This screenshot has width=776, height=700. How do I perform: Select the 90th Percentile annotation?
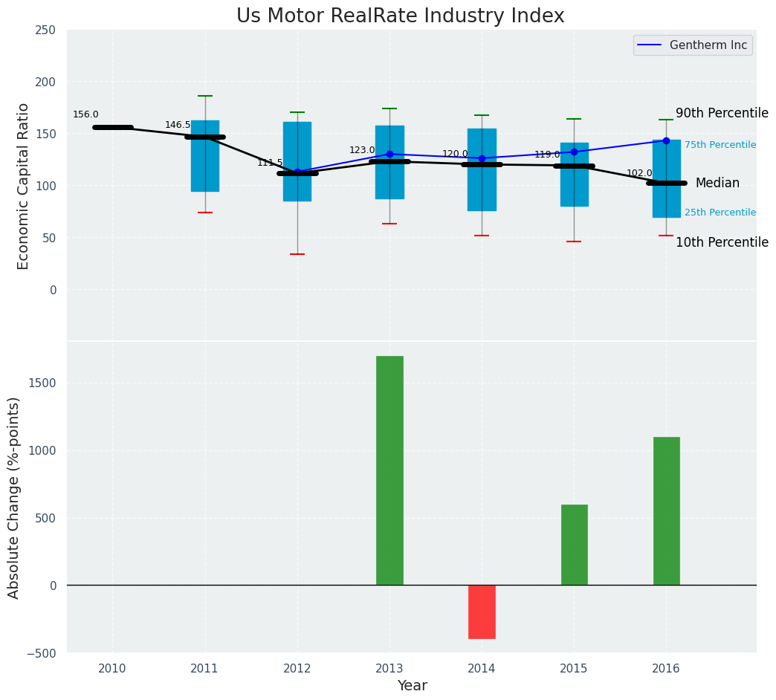tap(722, 113)
